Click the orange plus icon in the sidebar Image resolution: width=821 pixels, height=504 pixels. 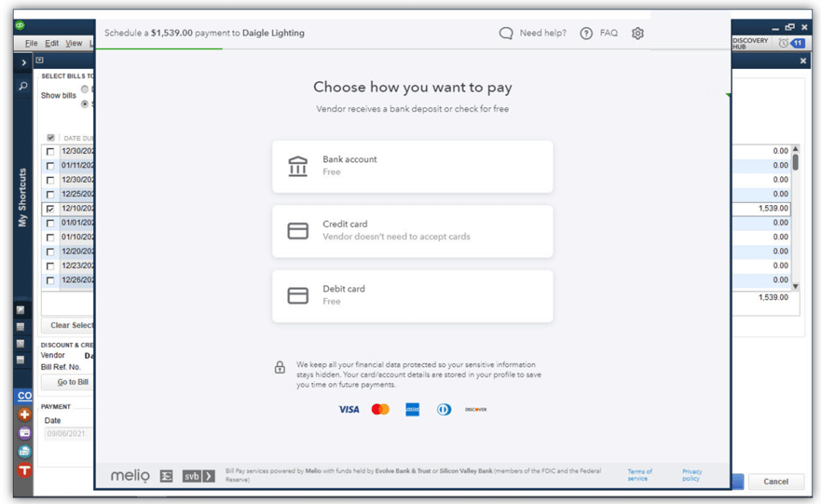point(23,414)
